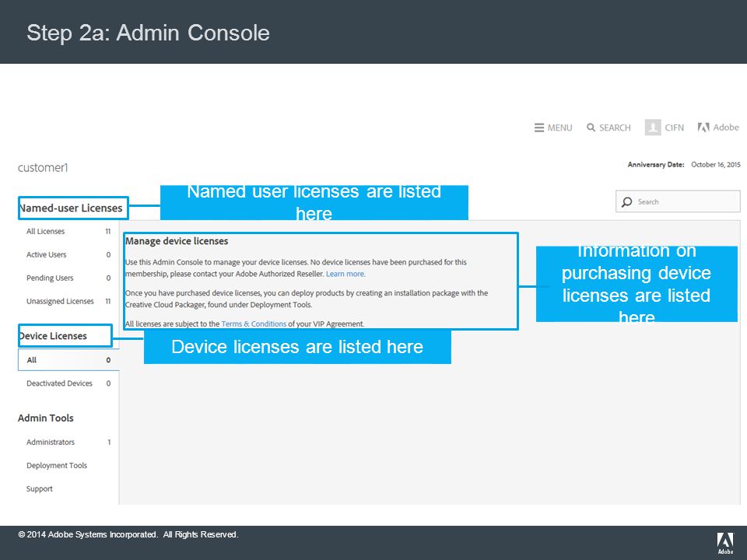Click the count 1 beside Administrators
The height and width of the screenshot is (560, 747).
pyautogui.click(x=109, y=443)
